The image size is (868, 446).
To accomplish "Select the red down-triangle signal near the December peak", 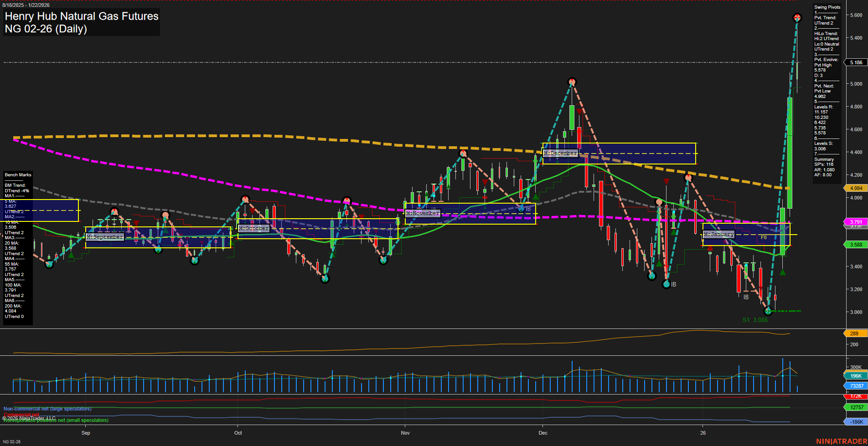I will (x=579, y=112).
